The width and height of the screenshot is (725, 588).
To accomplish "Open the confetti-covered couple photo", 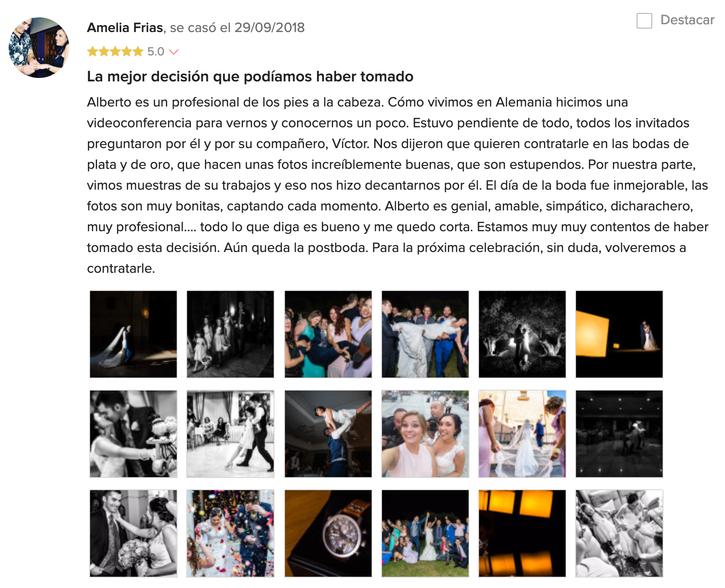I will tap(230, 533).
